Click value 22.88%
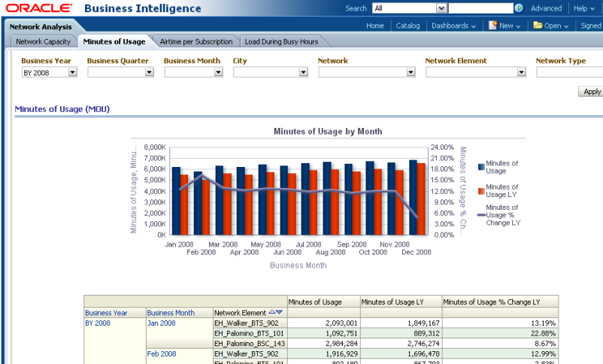The width and height of the screenshot is (603, 364). pos(543,333)
